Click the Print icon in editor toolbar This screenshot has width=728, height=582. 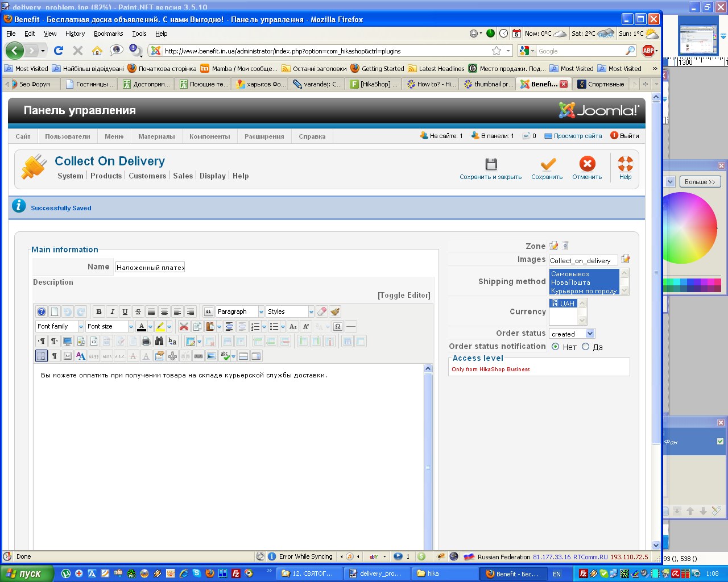pyautogui.click(x=146, y=341)
